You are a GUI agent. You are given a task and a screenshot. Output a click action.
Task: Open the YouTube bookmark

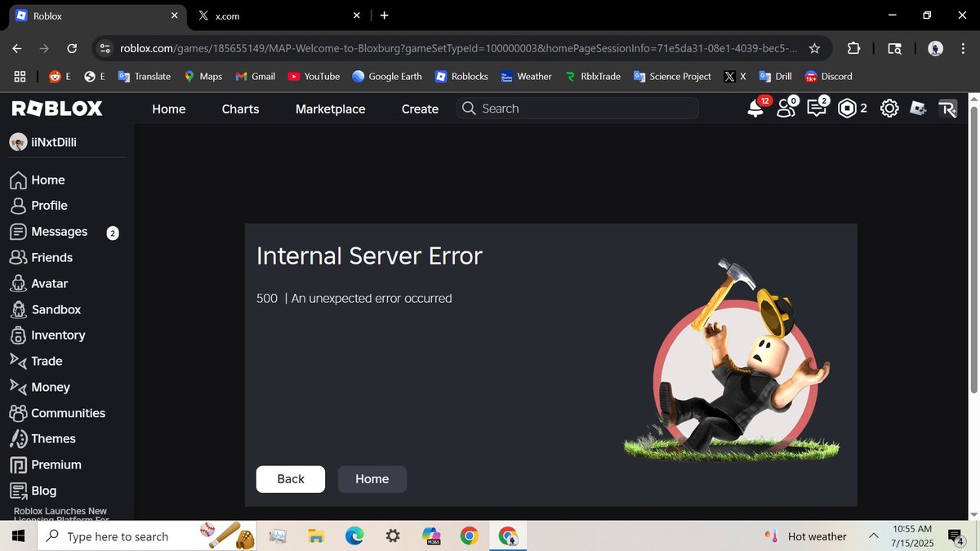point(314,76)
